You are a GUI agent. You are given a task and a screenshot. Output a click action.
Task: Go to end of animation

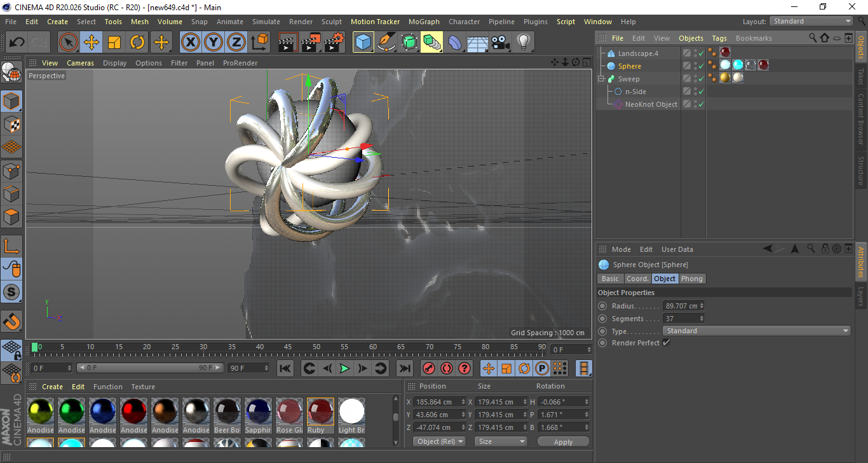[x=404, y=368]
